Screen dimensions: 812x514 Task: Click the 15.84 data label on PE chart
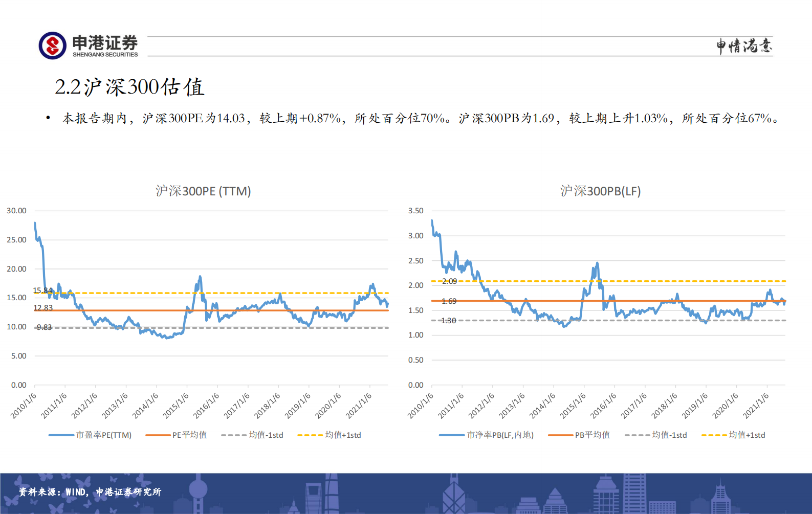tap(43, 290)
